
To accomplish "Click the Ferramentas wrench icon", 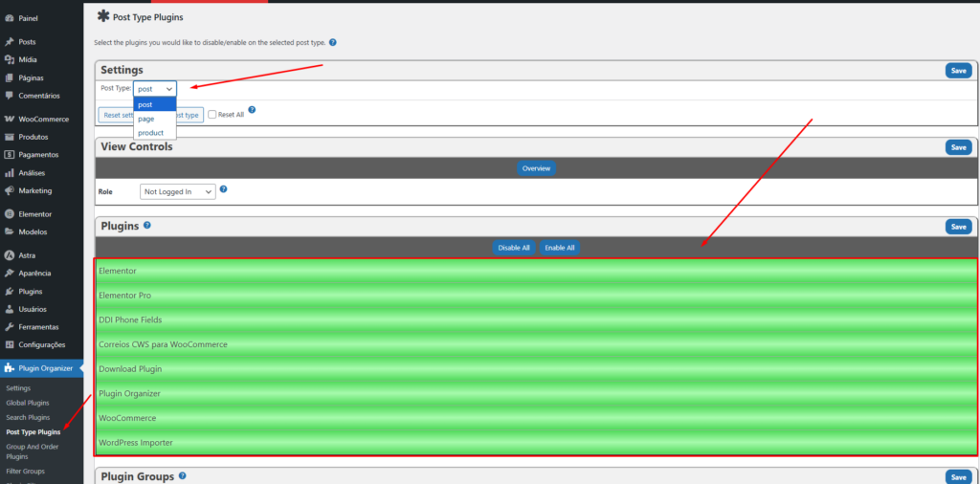I will point(10,327).
